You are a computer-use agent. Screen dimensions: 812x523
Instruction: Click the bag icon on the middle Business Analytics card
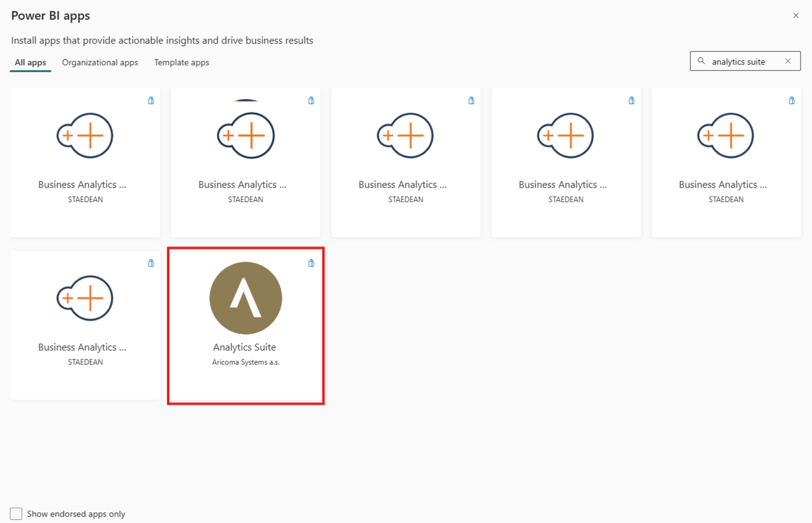tap(471, 100)
